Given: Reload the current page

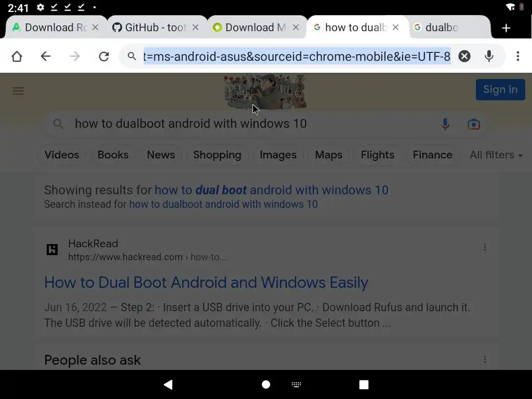Looking at the screenshot, I should click(104, 56).
